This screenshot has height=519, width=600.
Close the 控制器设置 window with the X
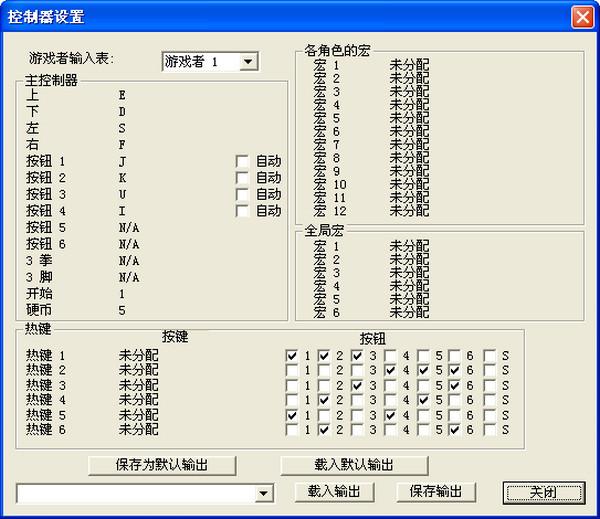point(582,17)
